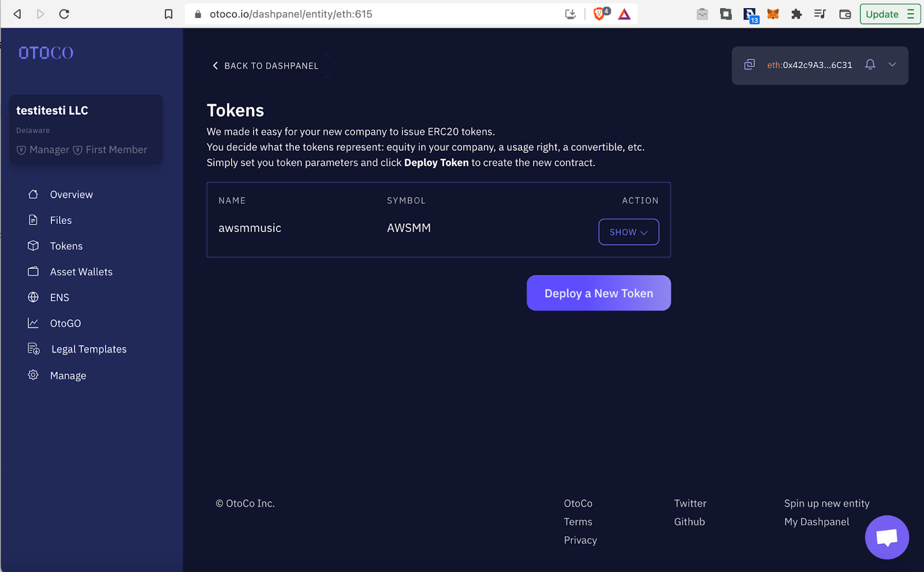Viewport: 924px width, 572px height.
Task: Click the OtoCo logo in sidebar
Action: point(46,53)
